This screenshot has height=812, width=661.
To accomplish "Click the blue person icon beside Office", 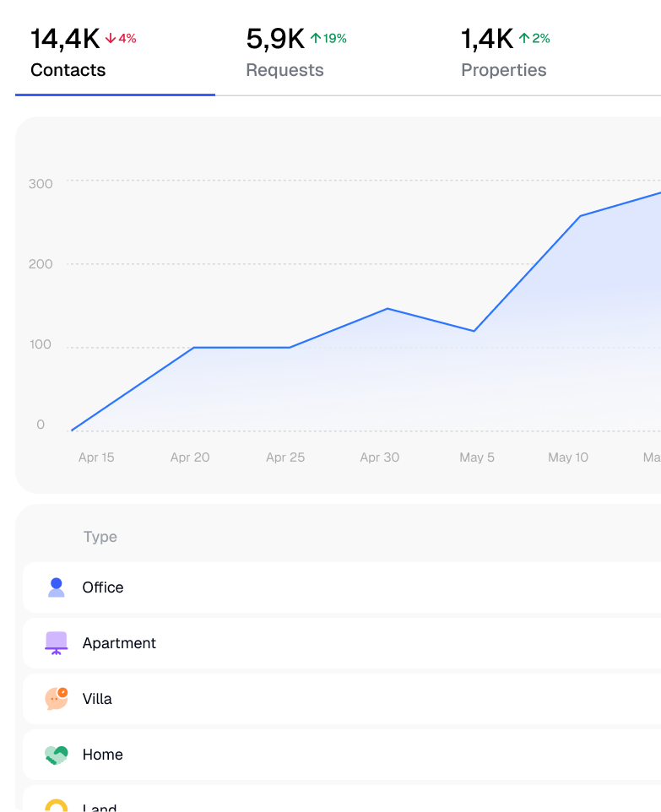I will 57,587.
